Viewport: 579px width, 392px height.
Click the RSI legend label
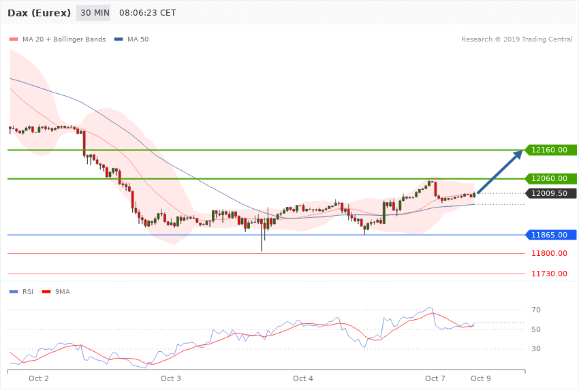(28, 292)
